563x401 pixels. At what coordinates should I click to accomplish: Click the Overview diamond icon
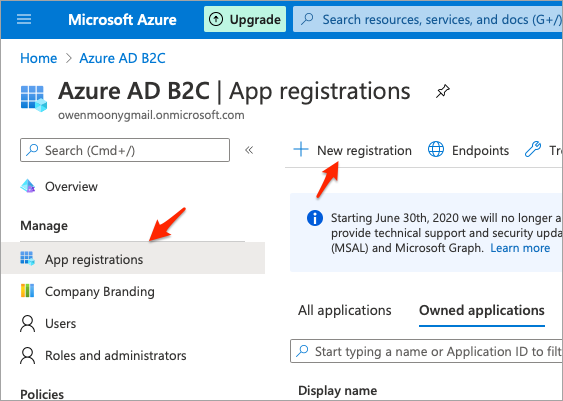[28, 186]
